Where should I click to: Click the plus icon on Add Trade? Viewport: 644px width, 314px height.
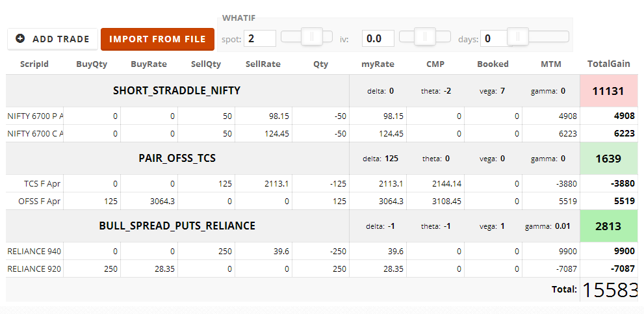[x=20, y=38]
